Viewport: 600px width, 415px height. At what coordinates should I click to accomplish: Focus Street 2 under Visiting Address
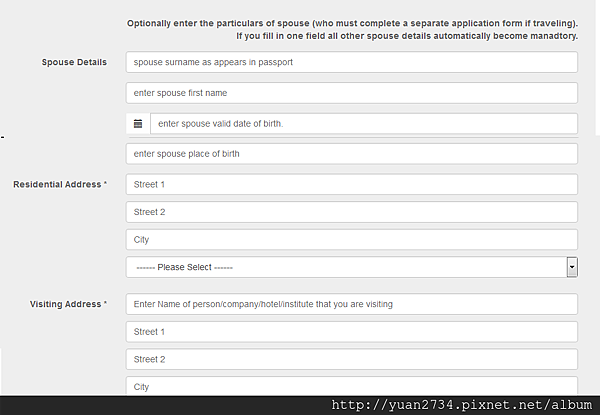pos(352,359)
